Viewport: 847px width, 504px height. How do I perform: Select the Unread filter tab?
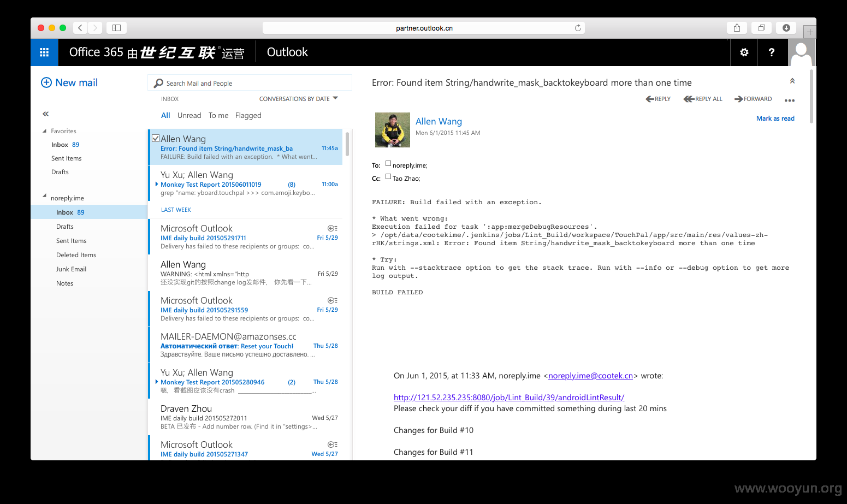tap(189, 115)
